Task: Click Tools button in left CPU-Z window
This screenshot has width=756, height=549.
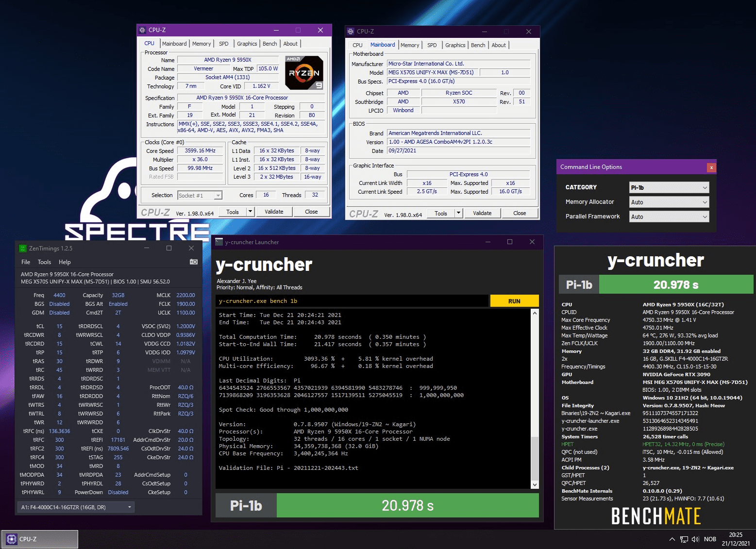Action: (x=233, y=212)
